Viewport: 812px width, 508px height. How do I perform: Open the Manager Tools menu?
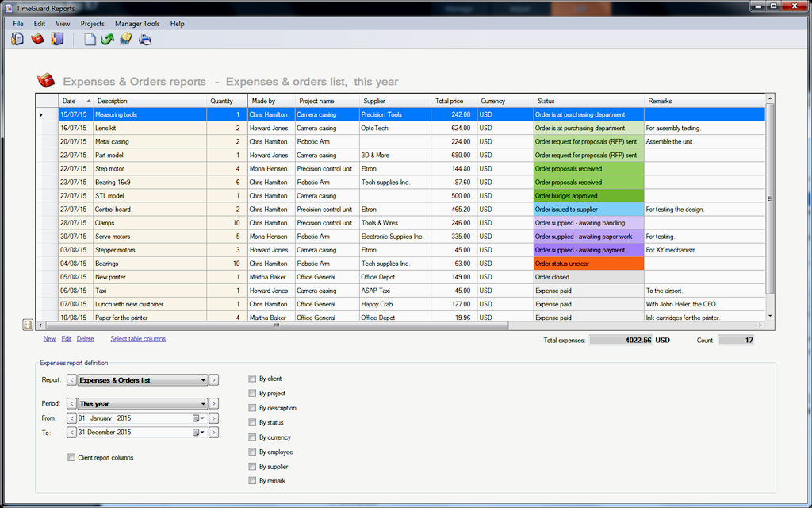pyautogui.click(x=137, y=24)
